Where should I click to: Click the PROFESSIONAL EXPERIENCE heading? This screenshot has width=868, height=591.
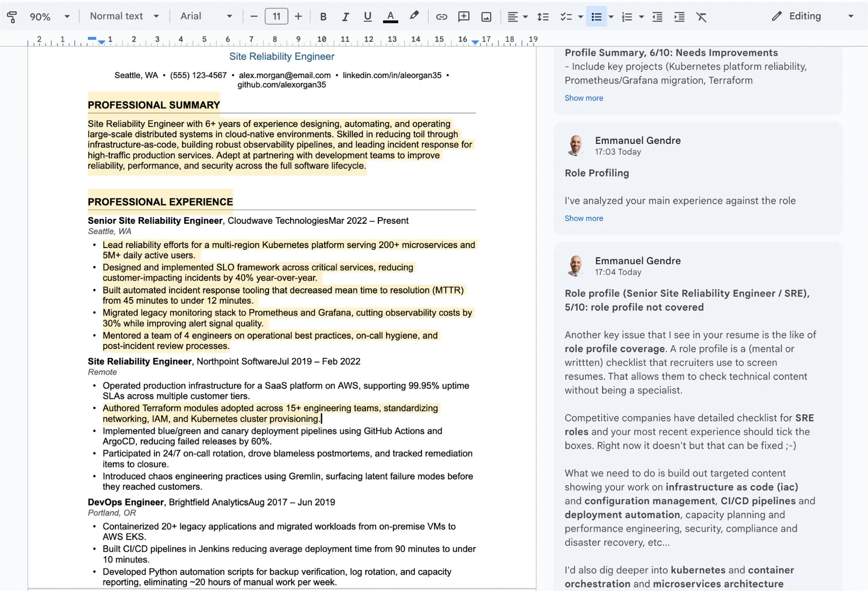[160, 202]
